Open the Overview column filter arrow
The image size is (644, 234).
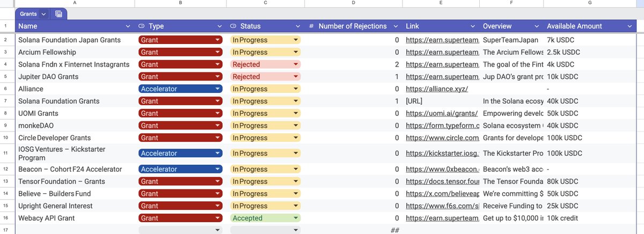tap(536, 26)
